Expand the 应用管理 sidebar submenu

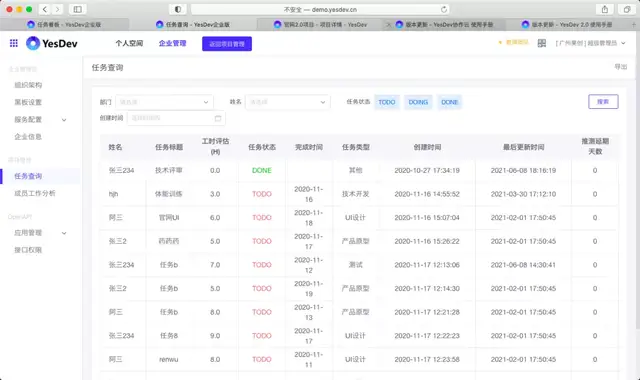coord(64,233)
